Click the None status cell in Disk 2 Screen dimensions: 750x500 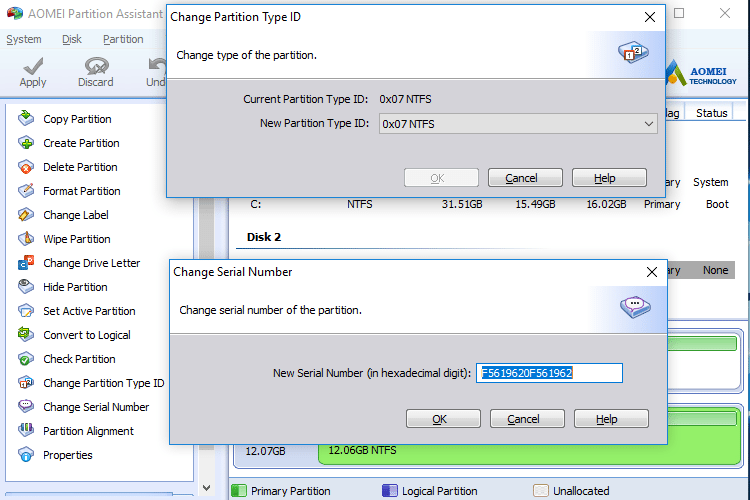[716, 270]
